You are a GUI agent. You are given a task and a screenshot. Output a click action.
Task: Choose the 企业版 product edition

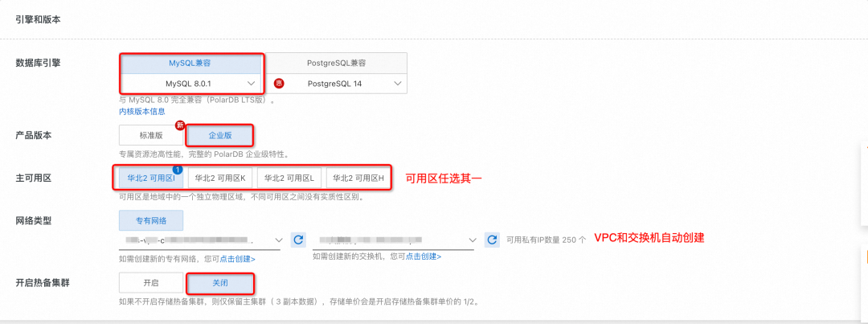click(x=219, y=135)
